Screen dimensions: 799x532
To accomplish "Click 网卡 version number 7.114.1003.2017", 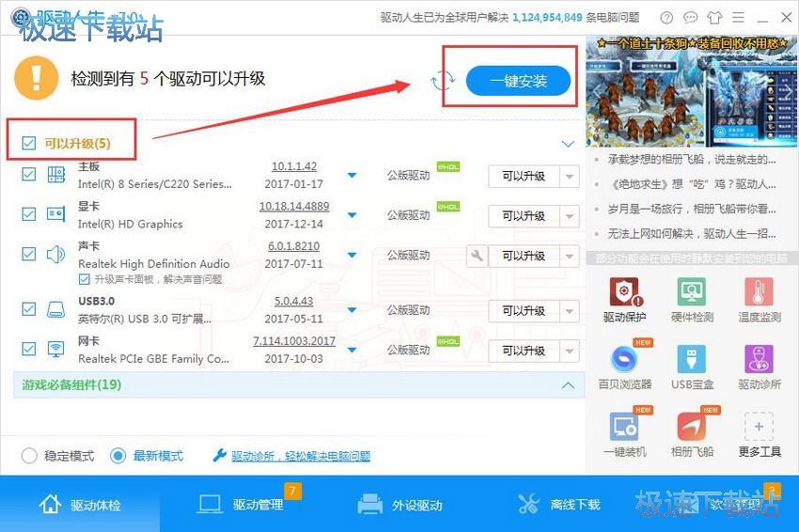I will [x=294, y=341].
